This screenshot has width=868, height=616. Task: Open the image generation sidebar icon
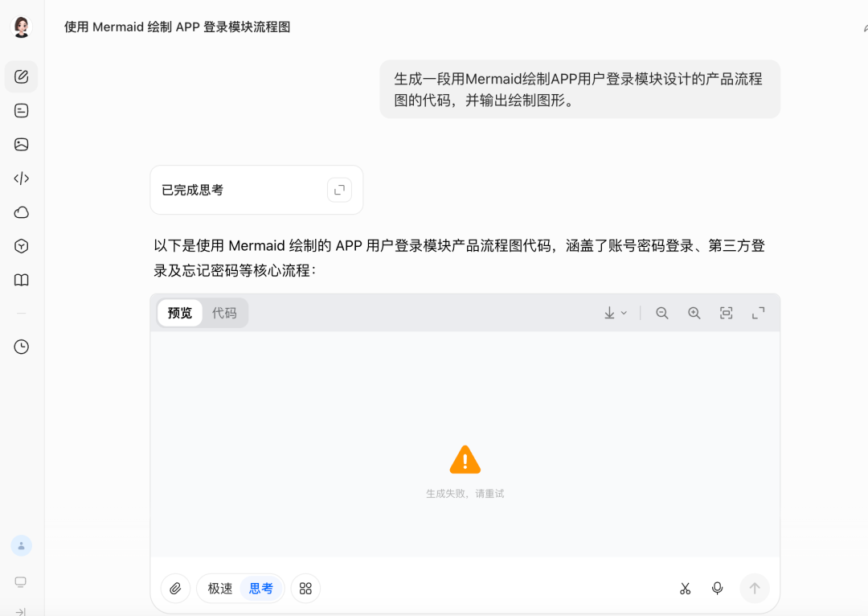[x=21, y=145]
